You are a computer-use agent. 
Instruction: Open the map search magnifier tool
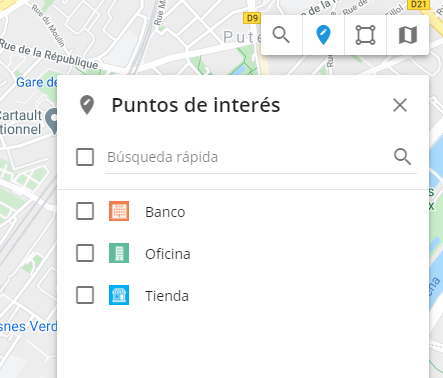(281, 35)
